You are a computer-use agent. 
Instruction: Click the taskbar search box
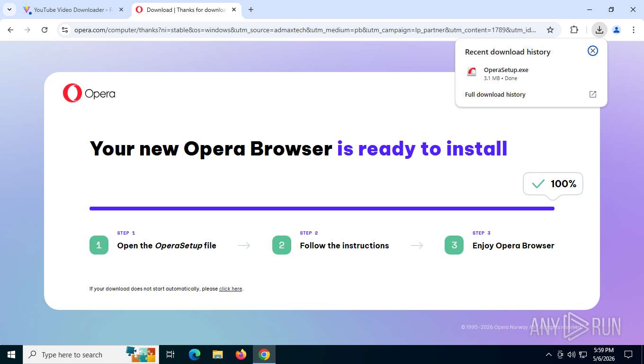coord(91,355)
